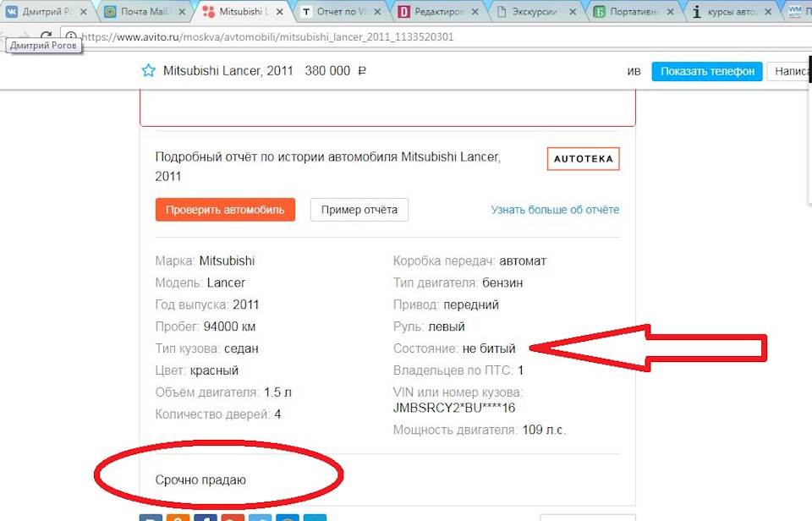
Task: Switch to the Отчет по VI tab
Action: 341,11
